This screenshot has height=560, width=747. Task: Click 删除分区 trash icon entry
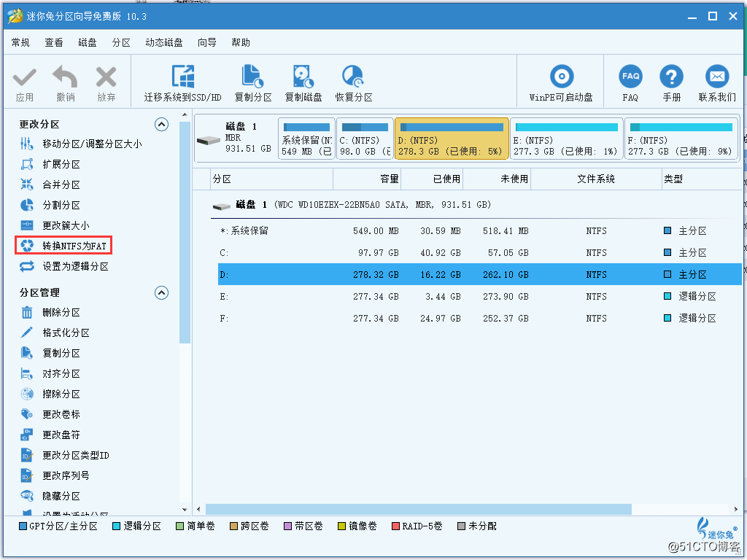[x=50, y=312]
